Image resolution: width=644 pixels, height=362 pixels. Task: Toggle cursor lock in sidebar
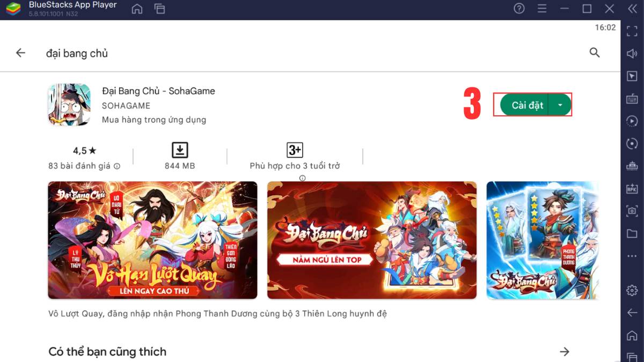click(x=632, y=76)
